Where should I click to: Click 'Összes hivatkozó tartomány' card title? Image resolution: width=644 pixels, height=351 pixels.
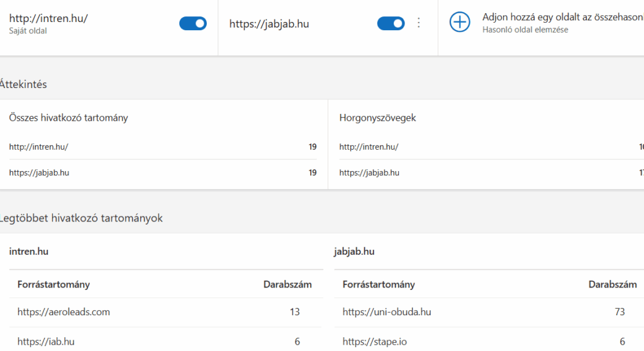click(69, 118)
